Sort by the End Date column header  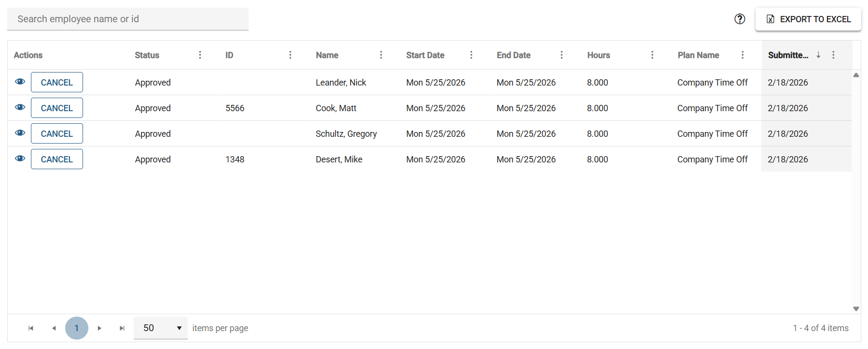[514, 55]
